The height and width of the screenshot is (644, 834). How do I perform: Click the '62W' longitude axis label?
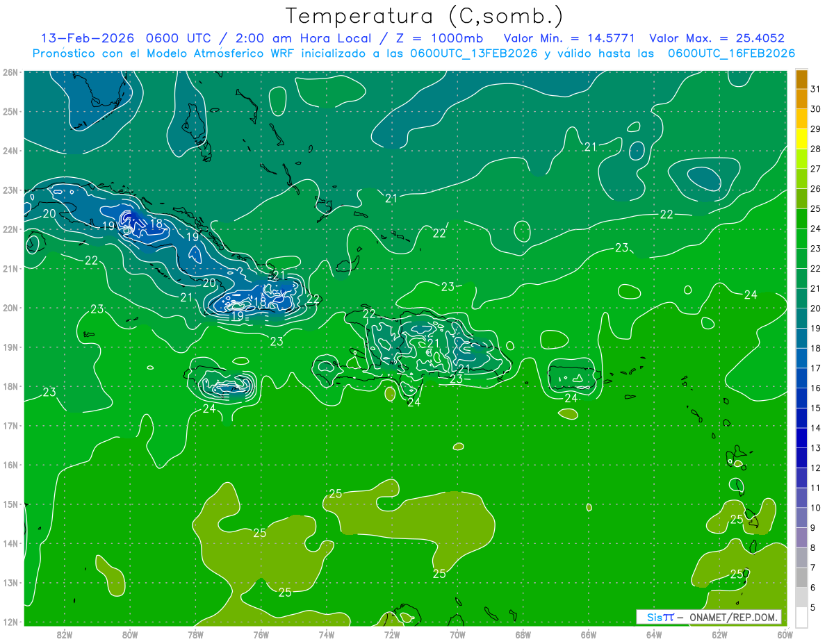coord(719,634)
